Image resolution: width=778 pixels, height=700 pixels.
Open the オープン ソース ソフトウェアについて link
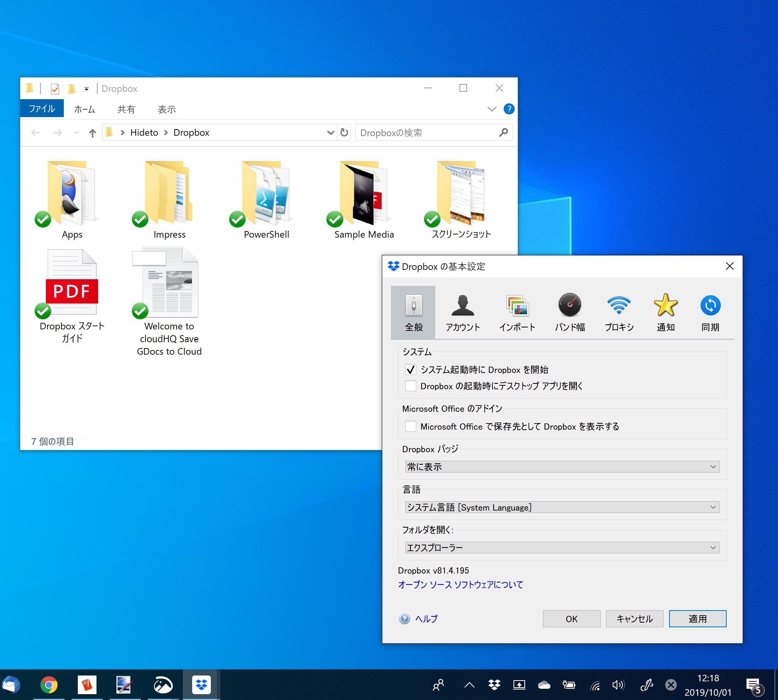point(461,584)
